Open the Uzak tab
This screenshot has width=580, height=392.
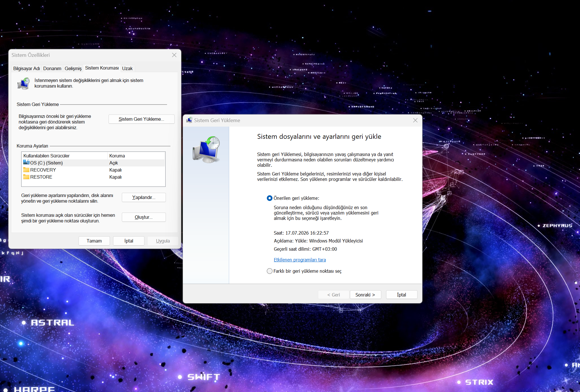(127, 68)
